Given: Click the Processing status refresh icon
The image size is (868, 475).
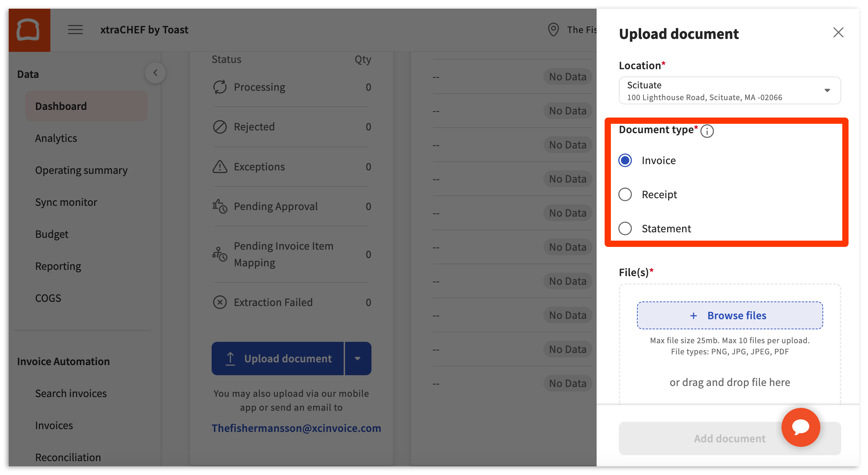Looking at the screenshot, I should (x=220, y=87).
